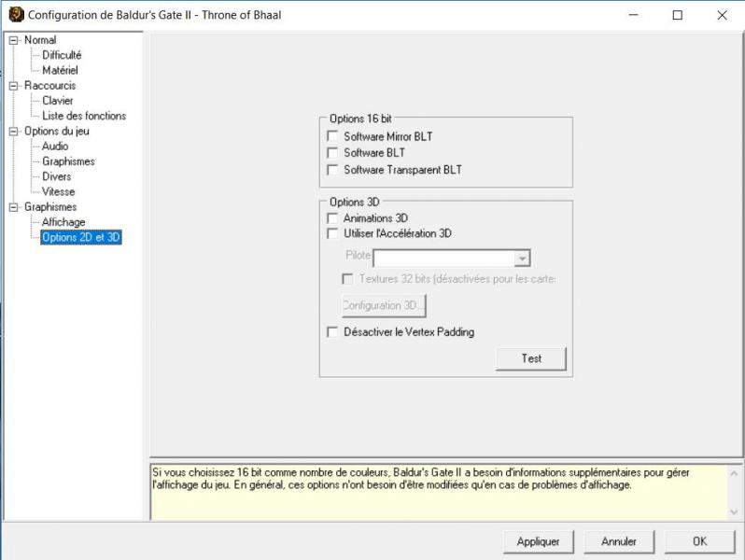Open the Matériel settings page

[x=60, y=70]
